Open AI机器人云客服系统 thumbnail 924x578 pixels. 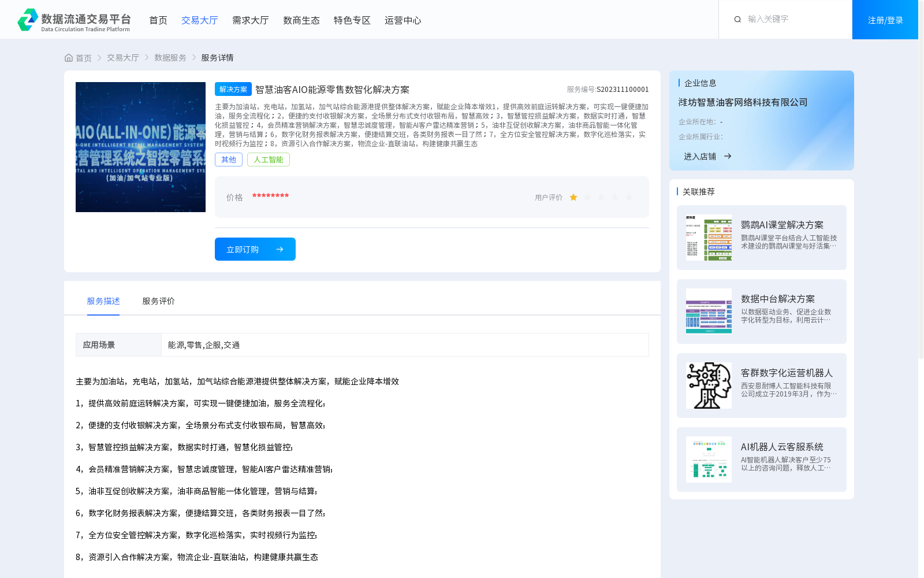click(709, 460)
